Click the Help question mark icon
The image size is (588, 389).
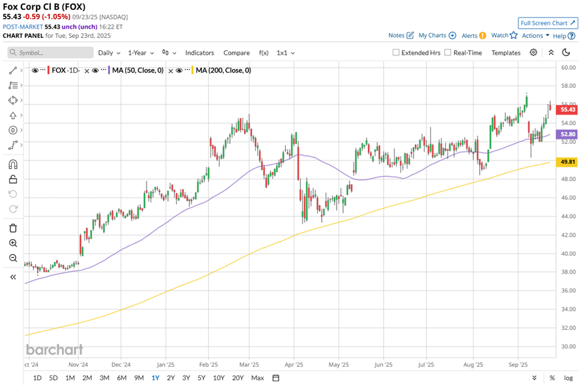[x=572, y=36]
